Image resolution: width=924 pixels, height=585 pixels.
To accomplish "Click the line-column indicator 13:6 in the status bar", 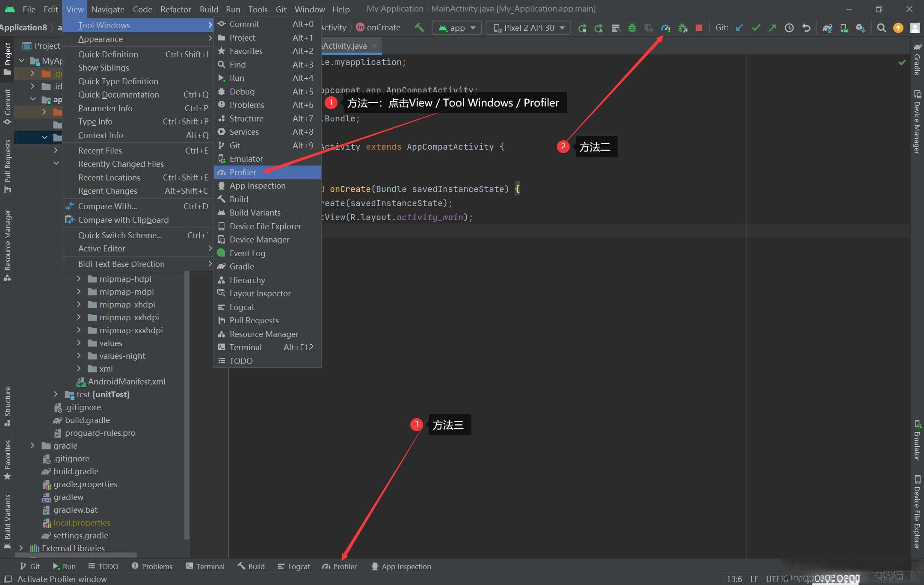I will [734, 579].
